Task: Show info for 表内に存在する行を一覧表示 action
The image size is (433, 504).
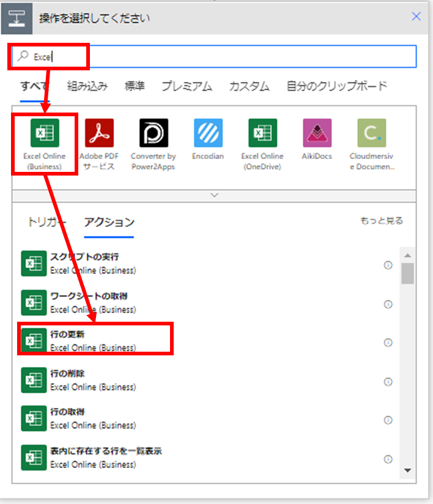Action: click(388, 459)
